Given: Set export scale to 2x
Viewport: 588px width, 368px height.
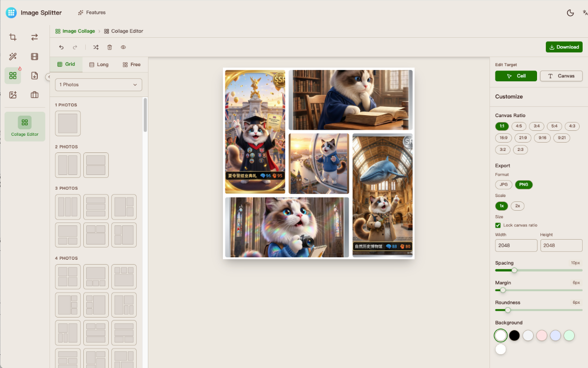Looking at the screenshot, I should tap(517, 206).
